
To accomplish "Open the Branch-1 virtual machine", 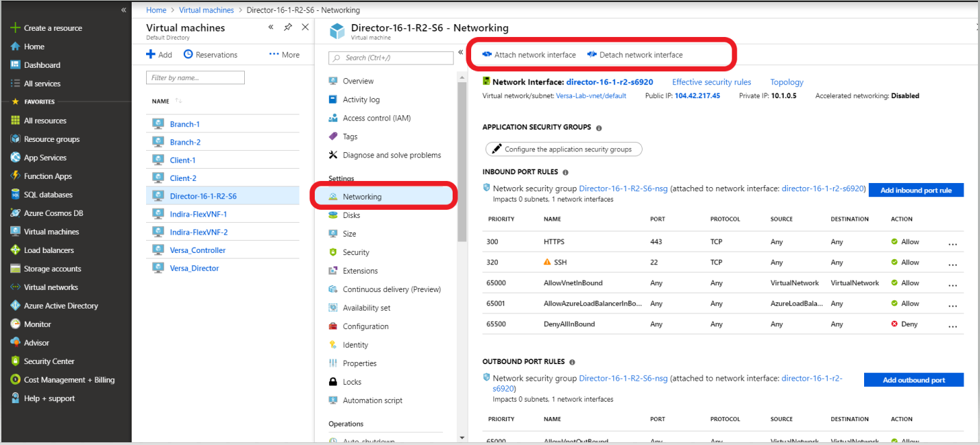I will tap(185, 124).
